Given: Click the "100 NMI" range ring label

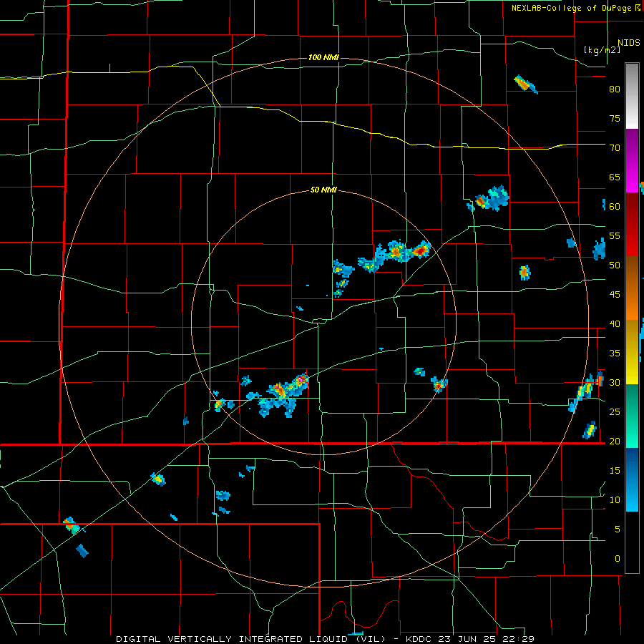Looking at the screenshot, I should click(323, 57).
